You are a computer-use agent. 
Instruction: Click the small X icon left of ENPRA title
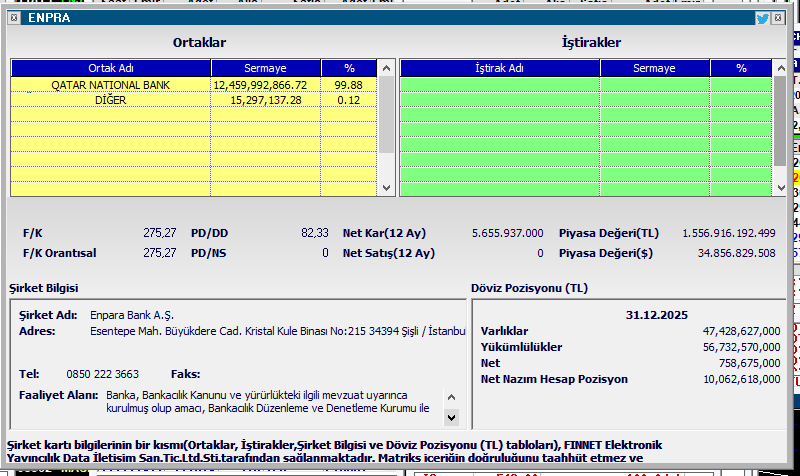13,18
